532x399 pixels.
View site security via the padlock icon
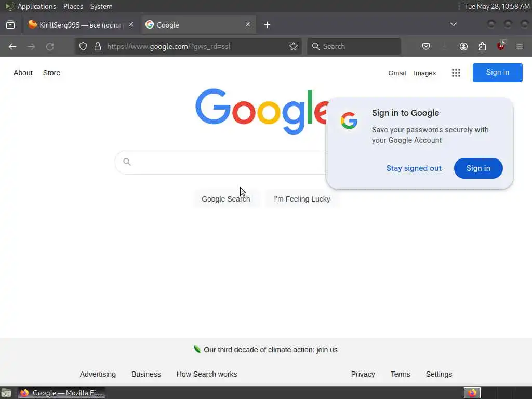(98, 46)
